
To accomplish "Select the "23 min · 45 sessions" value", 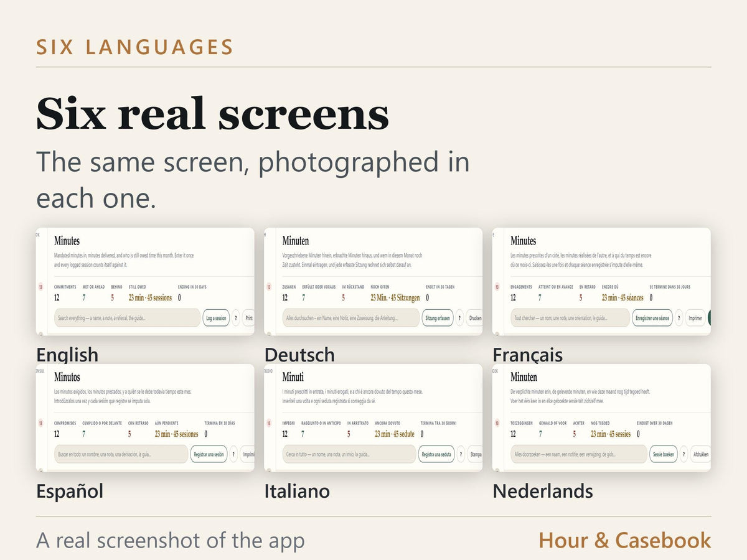I will click(x=150, y=298).
